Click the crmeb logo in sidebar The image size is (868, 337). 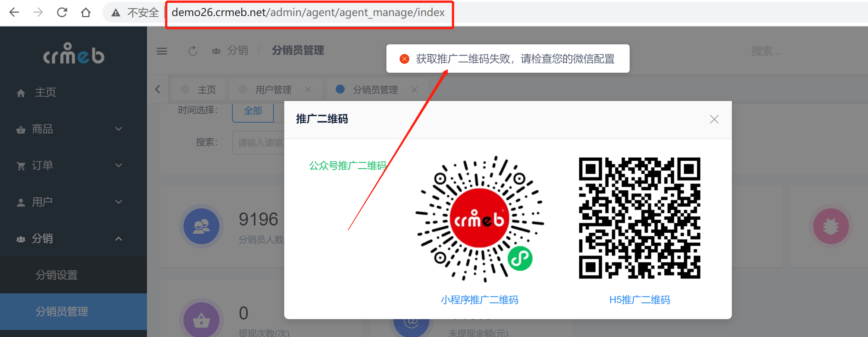[x=74, y=54]
